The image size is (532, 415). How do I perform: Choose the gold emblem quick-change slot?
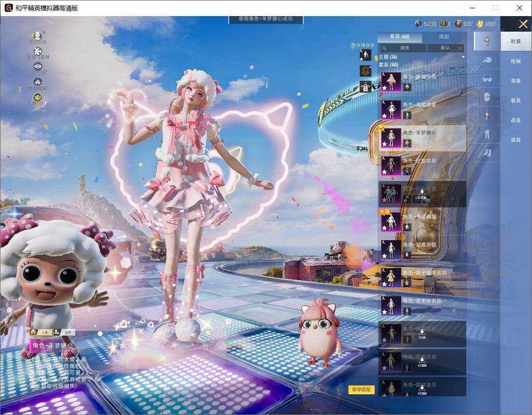click(x=366, y=71)
